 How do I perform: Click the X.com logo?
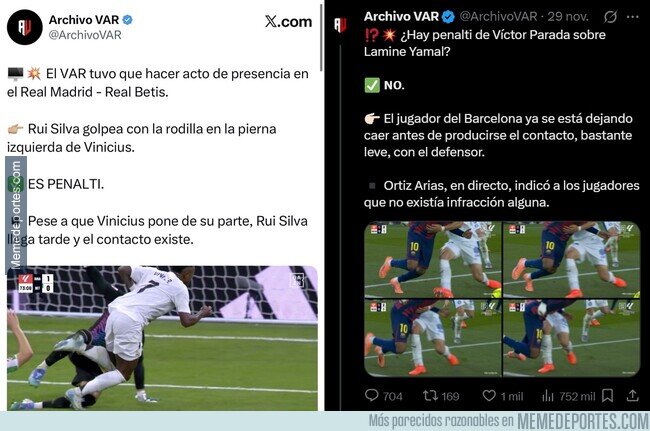tap(289, 22)
